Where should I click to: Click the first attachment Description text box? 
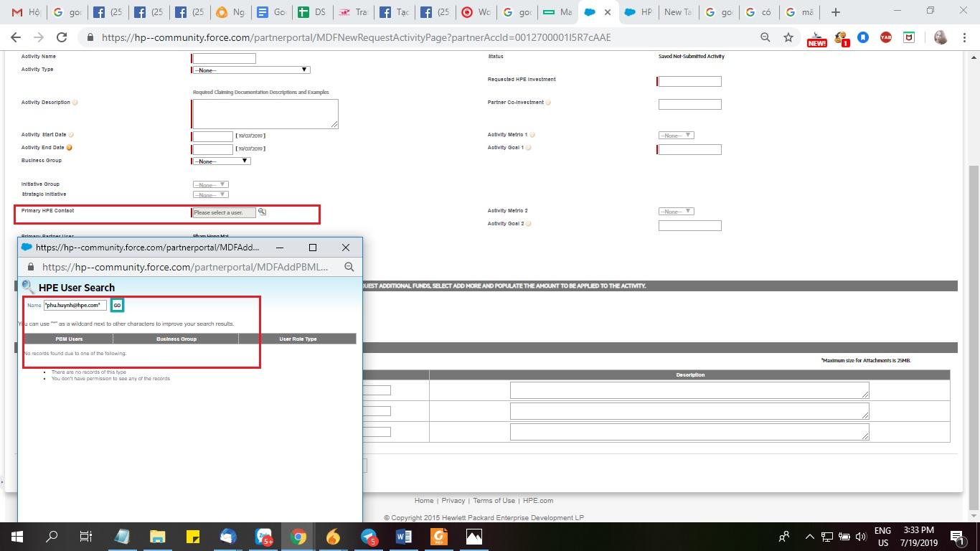tap(689, 390)
